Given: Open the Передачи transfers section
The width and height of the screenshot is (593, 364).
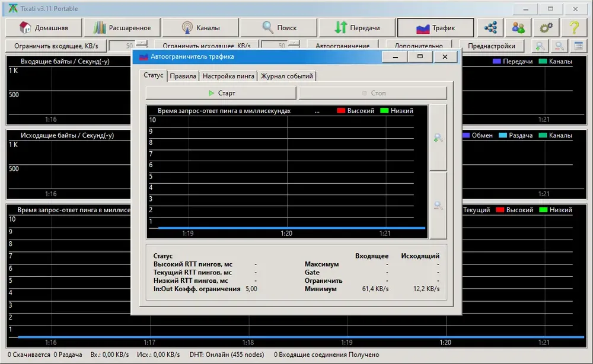Looking at the screenshot, I should click(x=357, y=28).
